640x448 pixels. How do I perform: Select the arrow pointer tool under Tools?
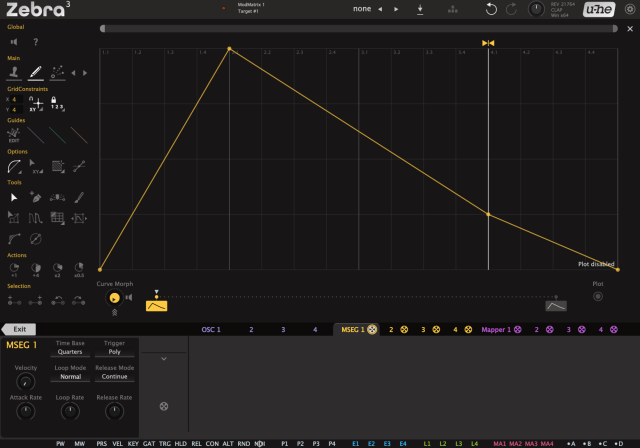point(14,198)
